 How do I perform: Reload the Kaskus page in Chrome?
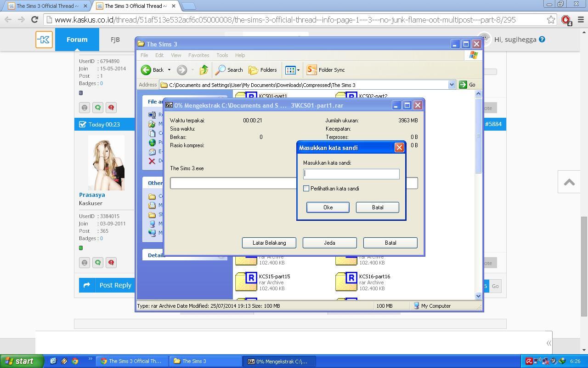pyautogui.click(x=34, y=20)
